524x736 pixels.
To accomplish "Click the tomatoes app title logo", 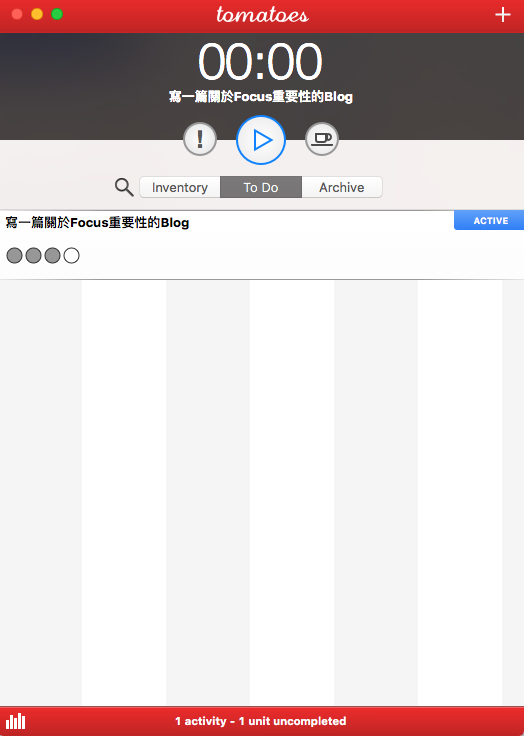I will (262, 15).
